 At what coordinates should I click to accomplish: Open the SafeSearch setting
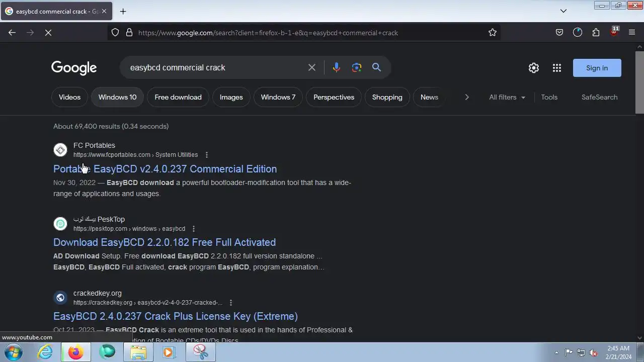(599, 97)
